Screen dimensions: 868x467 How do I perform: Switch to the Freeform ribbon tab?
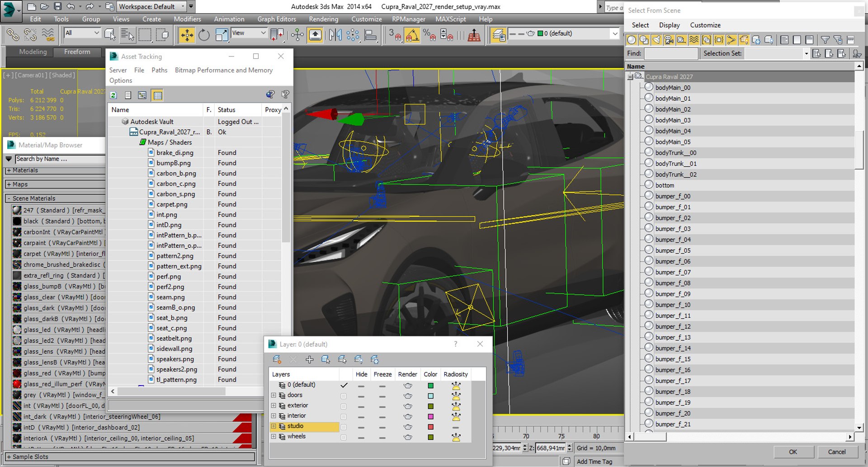[x=77, y=52]
